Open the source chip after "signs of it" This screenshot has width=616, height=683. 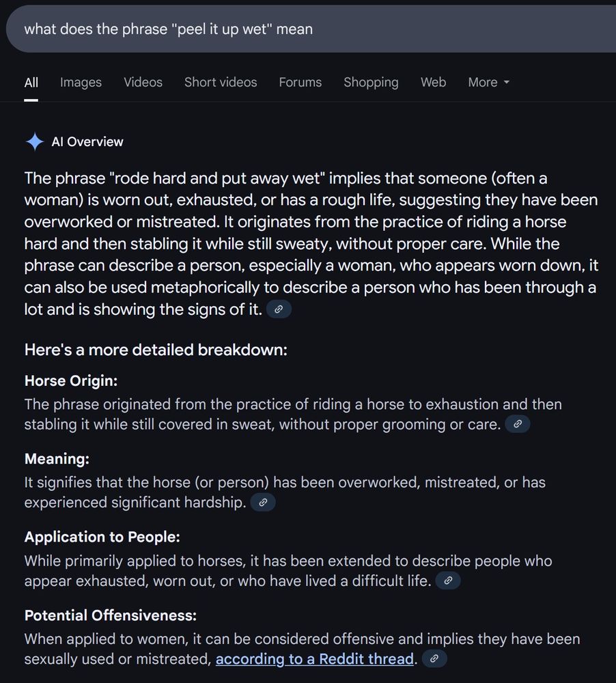pyautogui.click(x=279, y=309)
